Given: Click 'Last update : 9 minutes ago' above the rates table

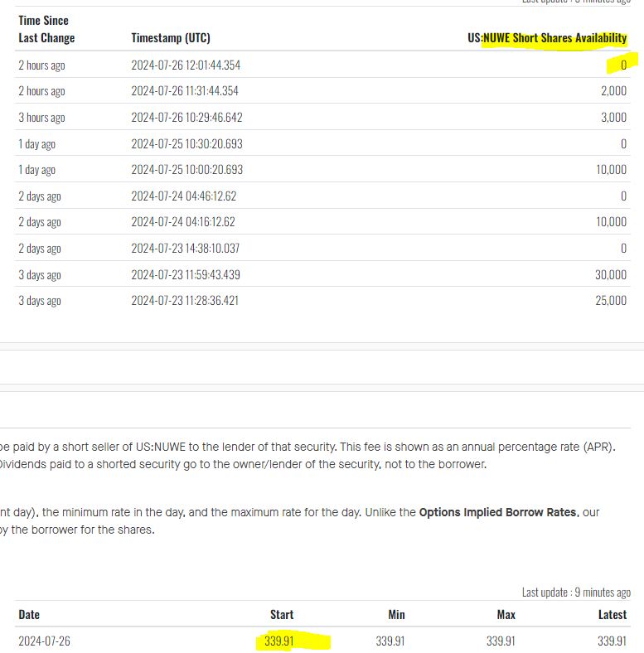Looking at the screenshot, I should click(576, 593).
